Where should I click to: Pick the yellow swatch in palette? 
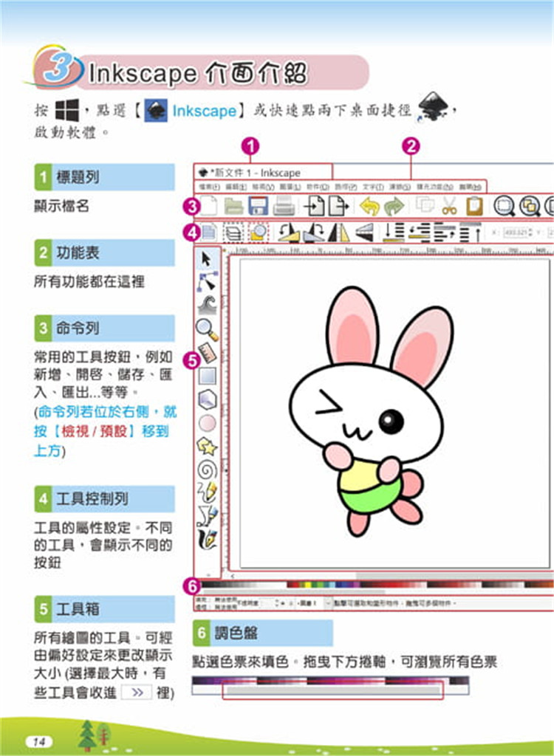click(307, 585)
